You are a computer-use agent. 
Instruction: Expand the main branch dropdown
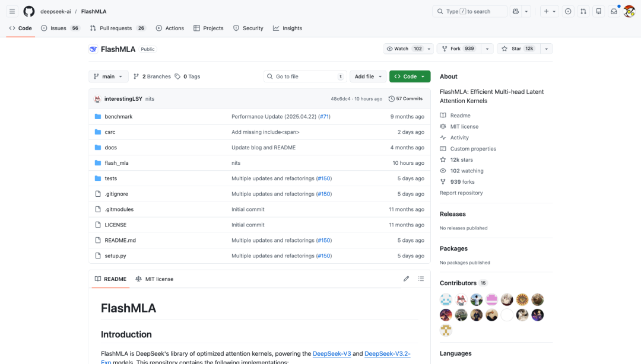pos(108,76)
